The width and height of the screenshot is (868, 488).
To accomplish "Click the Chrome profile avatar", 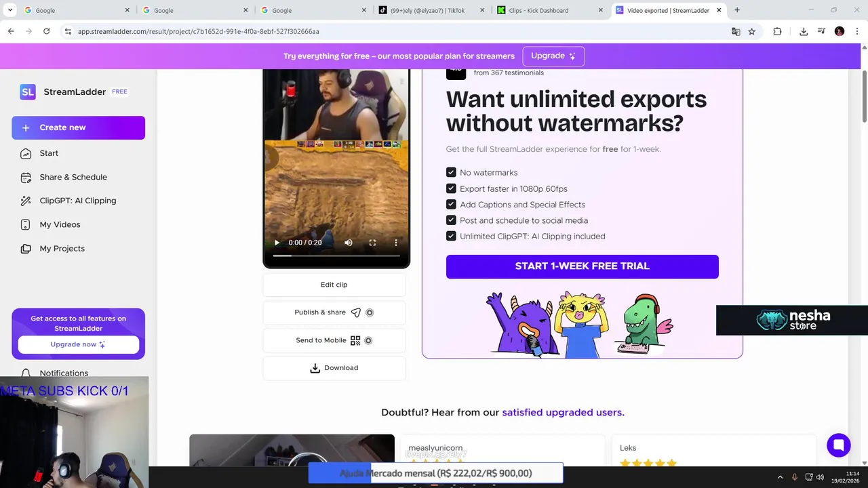I will [840, 31].
